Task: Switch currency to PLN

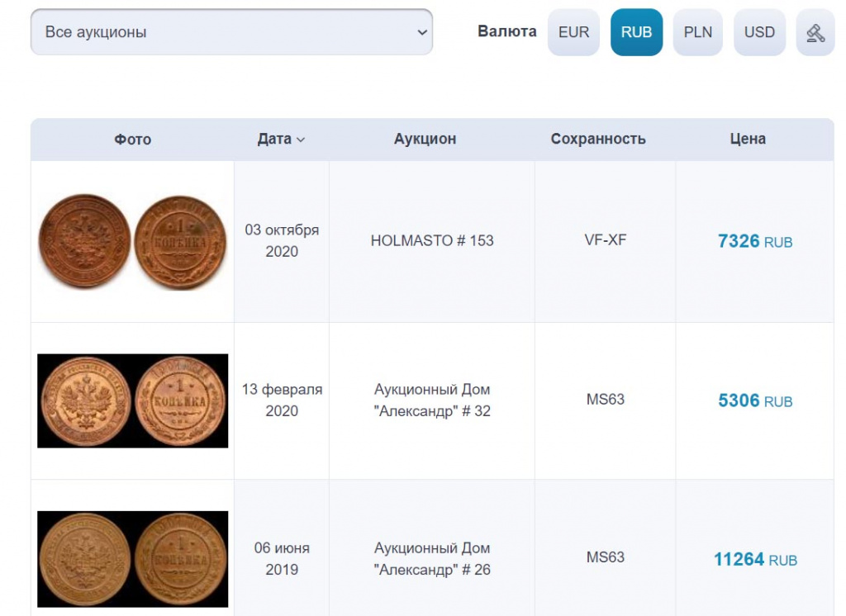Action: (x=698, y=33)
